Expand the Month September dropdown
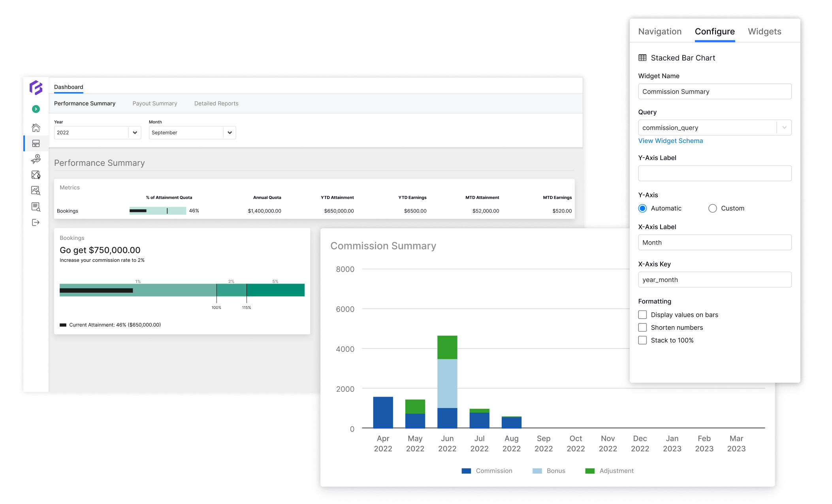 [192, 133]
